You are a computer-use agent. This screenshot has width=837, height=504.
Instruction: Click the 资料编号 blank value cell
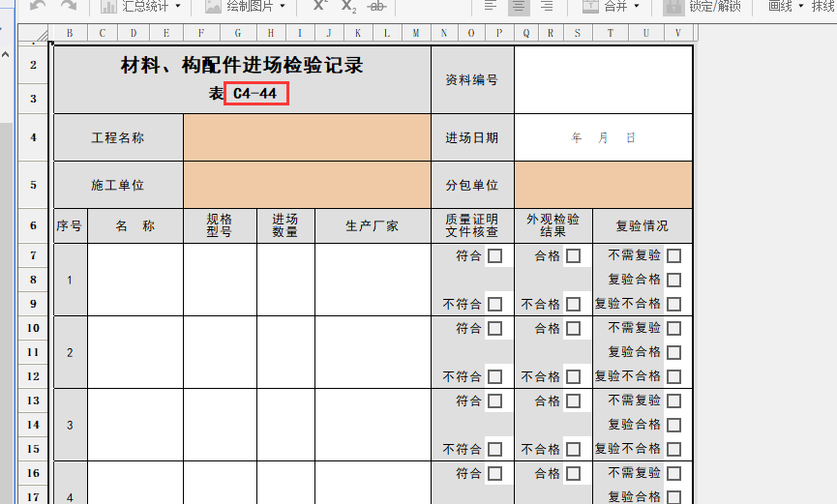click(603, 79)
